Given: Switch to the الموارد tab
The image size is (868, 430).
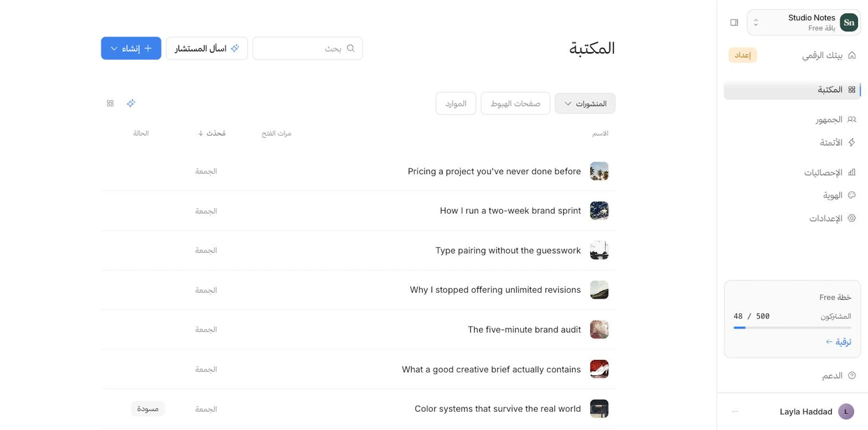Looking at the screenshot, I should coord(455,103).
